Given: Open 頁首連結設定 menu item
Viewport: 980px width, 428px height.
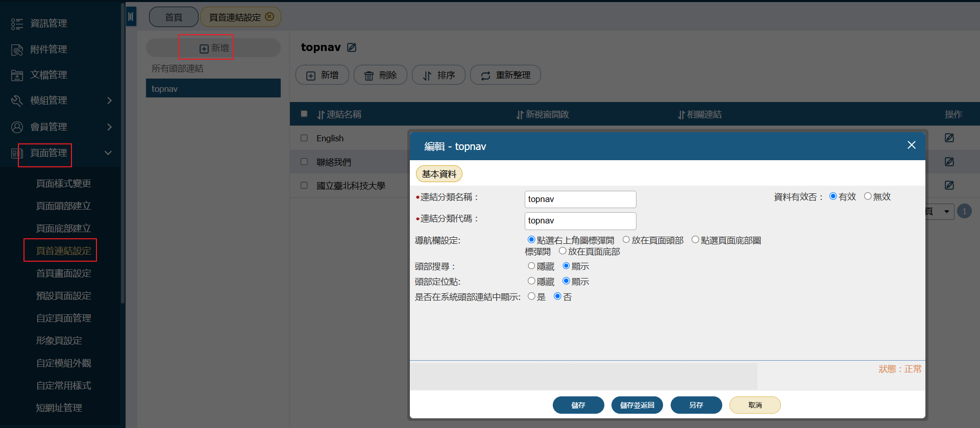Looking at the screenshot, I should point(63,251).
